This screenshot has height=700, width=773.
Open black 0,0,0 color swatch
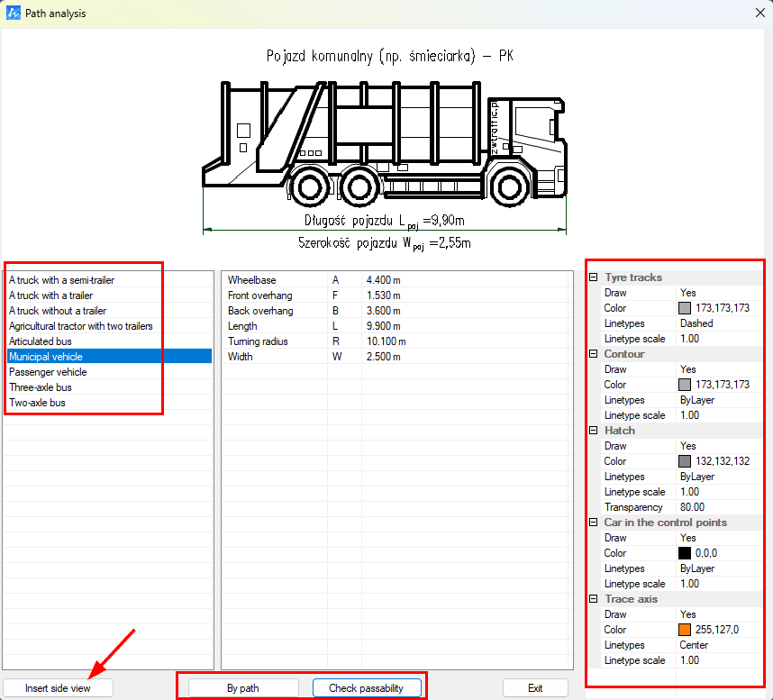tap(685, 553)
